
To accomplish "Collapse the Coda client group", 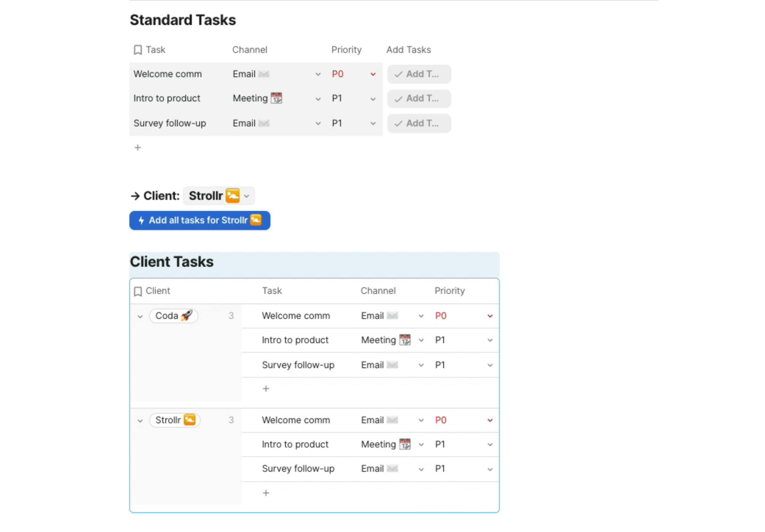I will 140,316.
